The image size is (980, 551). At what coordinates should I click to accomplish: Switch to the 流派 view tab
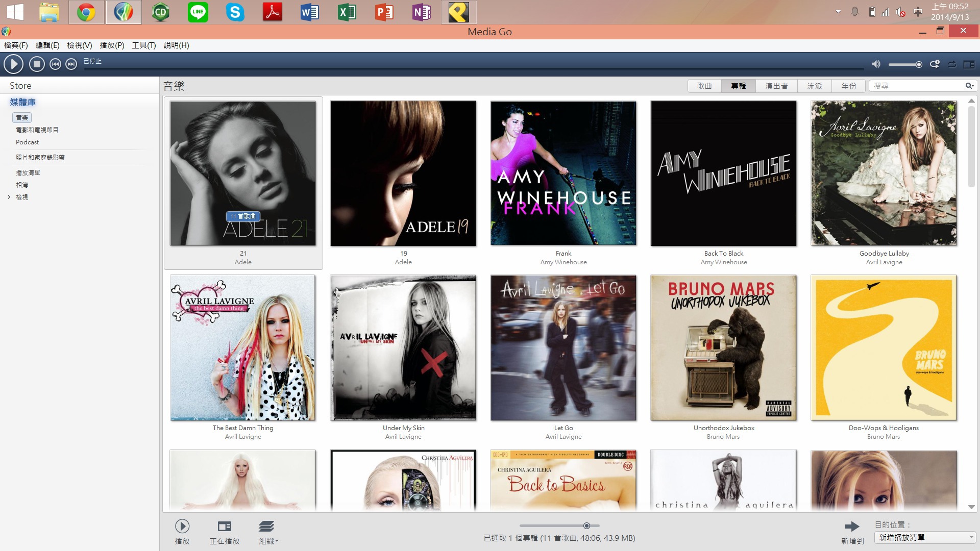pos(815,86)
